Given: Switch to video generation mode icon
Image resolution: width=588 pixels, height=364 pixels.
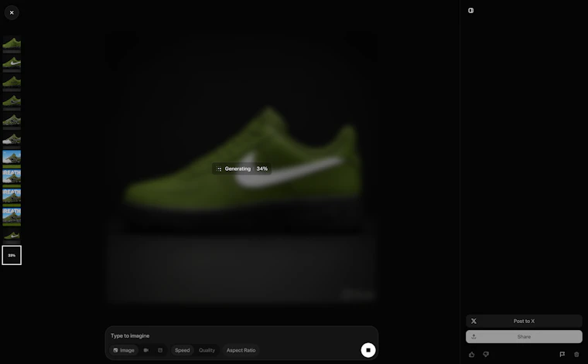Looking at the screenshot, I should click(x=146, y=350).
